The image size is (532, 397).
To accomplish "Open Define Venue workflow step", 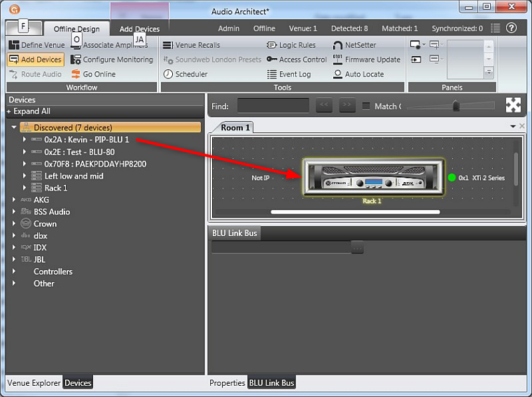I will point(37,45).
